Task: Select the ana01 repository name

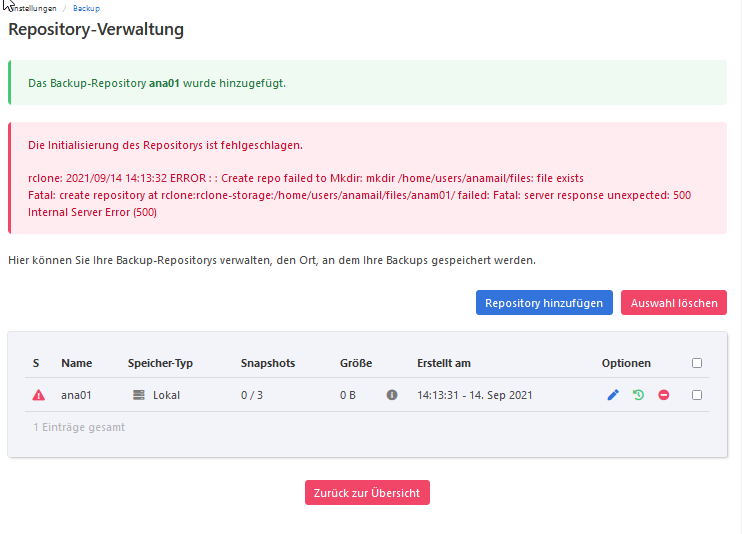Action: [x=76, y=395]
